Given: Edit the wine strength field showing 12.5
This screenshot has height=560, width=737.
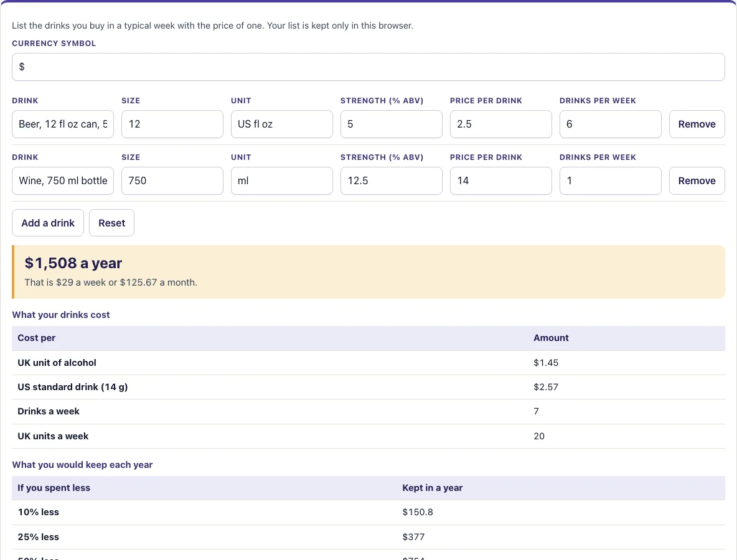Looking at the screenshot, I should (x=391, y=181).
